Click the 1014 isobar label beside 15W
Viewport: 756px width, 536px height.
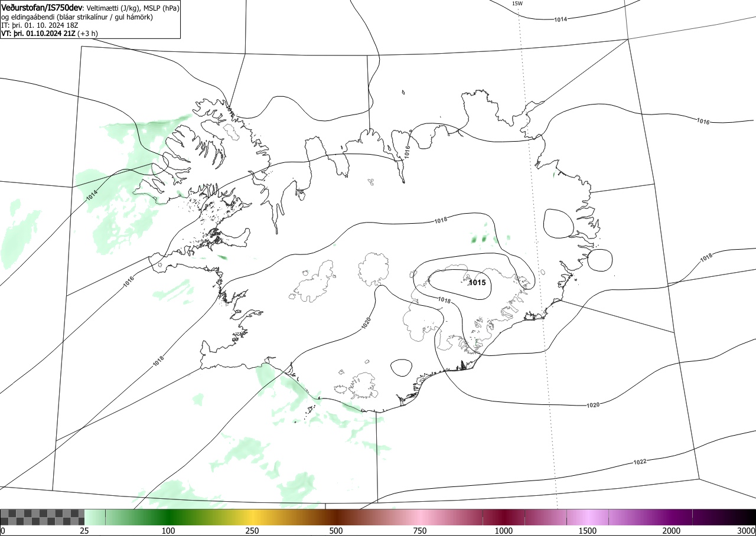tap(561, 19)
